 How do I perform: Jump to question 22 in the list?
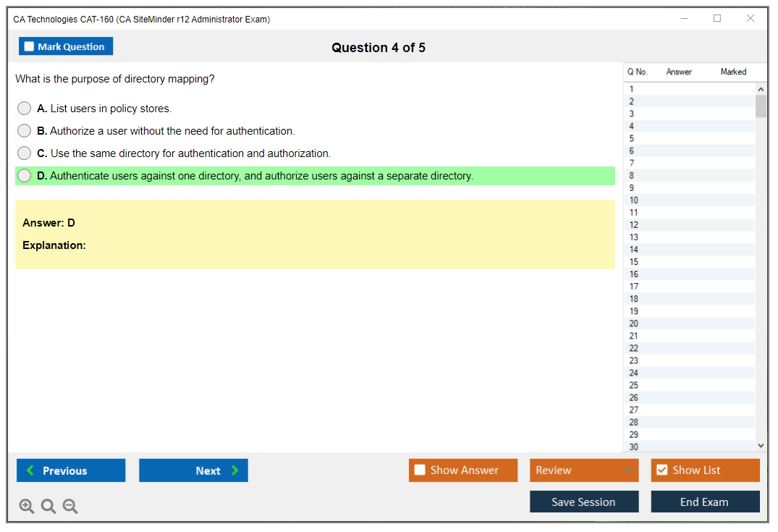pyautogui.click(x=634, y=348)
